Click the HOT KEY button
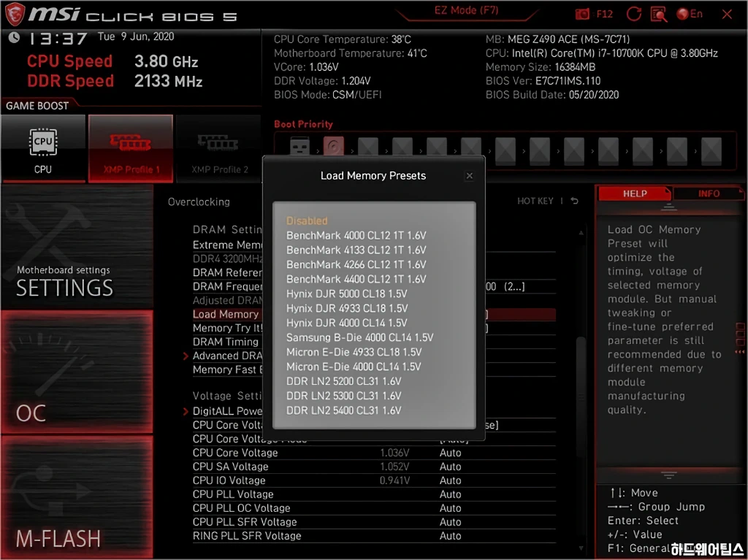 (535, 201)
